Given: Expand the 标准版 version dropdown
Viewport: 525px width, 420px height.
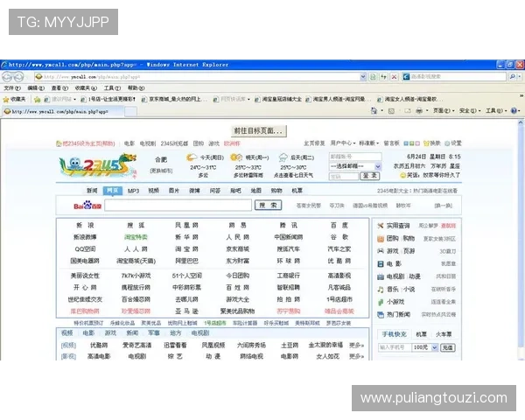Looking at the screenshot, I should (368, 143).
